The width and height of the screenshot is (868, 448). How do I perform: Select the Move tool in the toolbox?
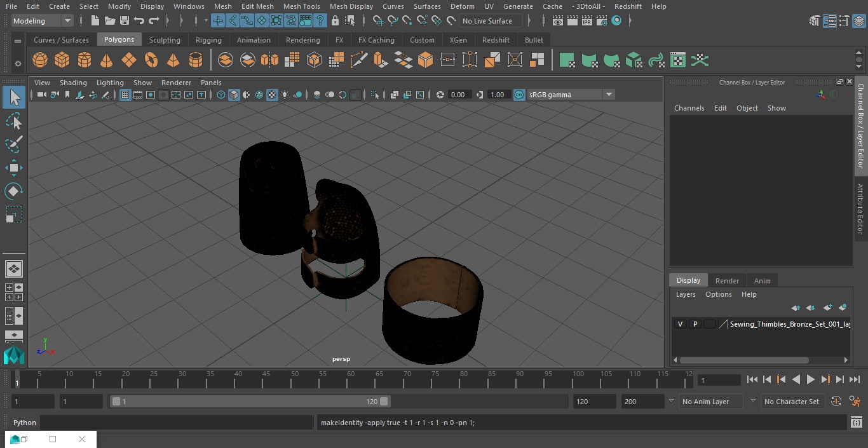(x=13, y=168)
